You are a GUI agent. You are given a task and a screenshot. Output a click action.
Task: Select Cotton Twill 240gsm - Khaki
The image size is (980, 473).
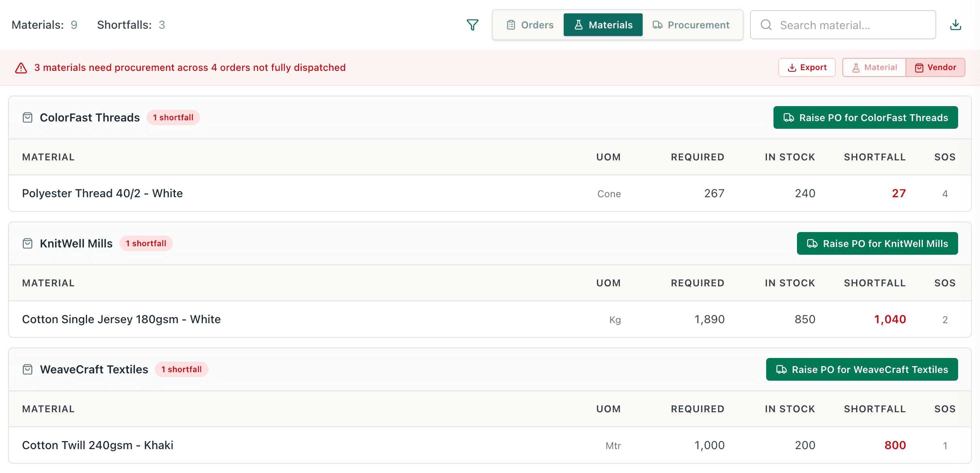pyautogui.click(x=490, y=445)
